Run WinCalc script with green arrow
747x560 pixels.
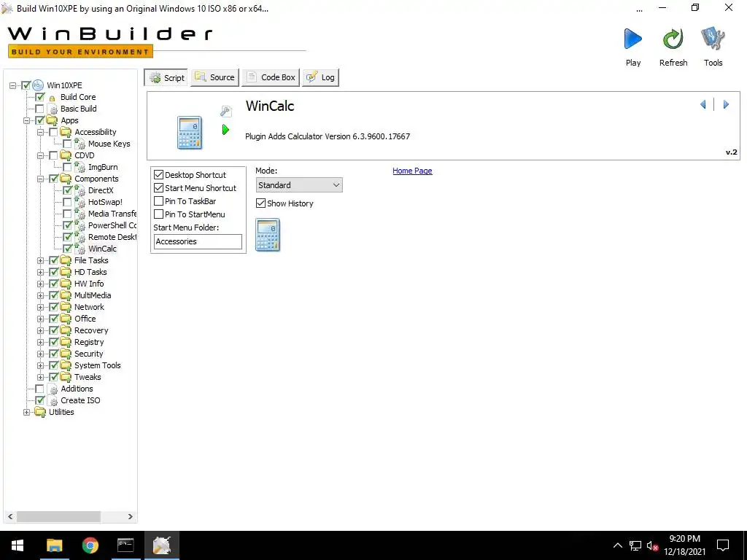[x=226, y=130]
